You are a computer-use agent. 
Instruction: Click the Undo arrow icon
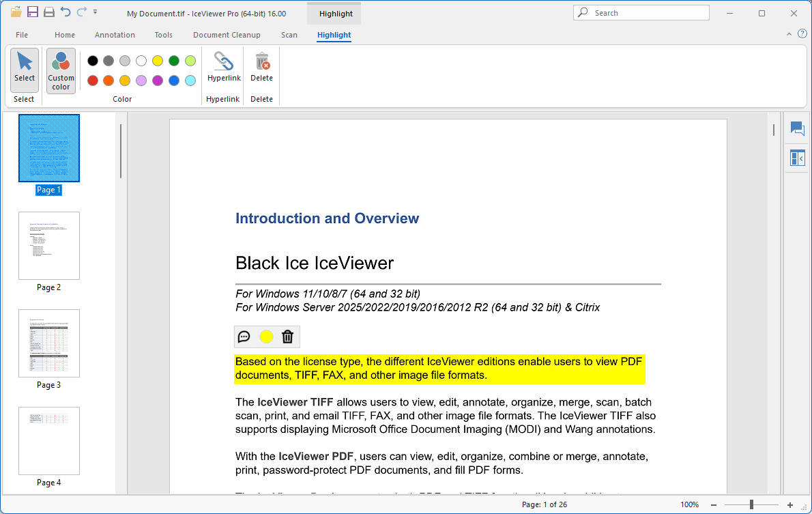pos(66,12)
